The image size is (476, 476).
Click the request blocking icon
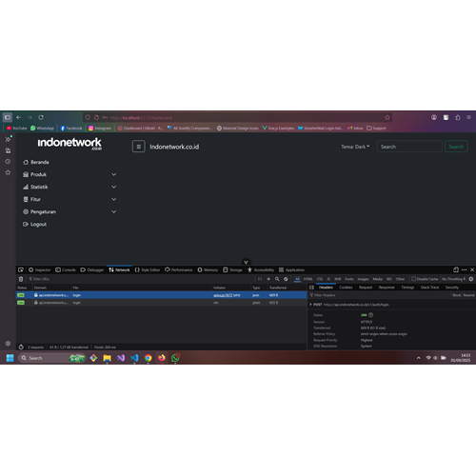[x=286, y=279]
